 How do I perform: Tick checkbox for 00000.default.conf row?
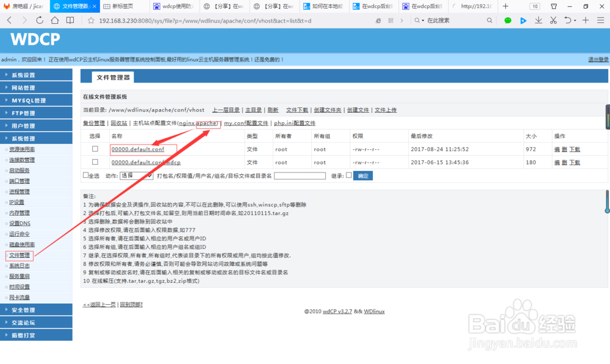click(x=95, y=149)
